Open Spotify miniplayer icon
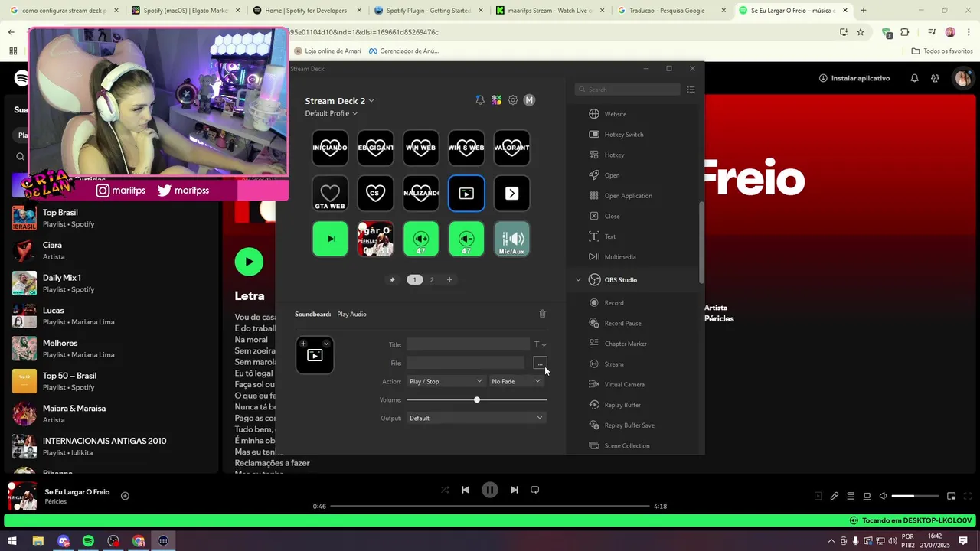This screenshot has height=551, width=980. [x=952, y=496]
